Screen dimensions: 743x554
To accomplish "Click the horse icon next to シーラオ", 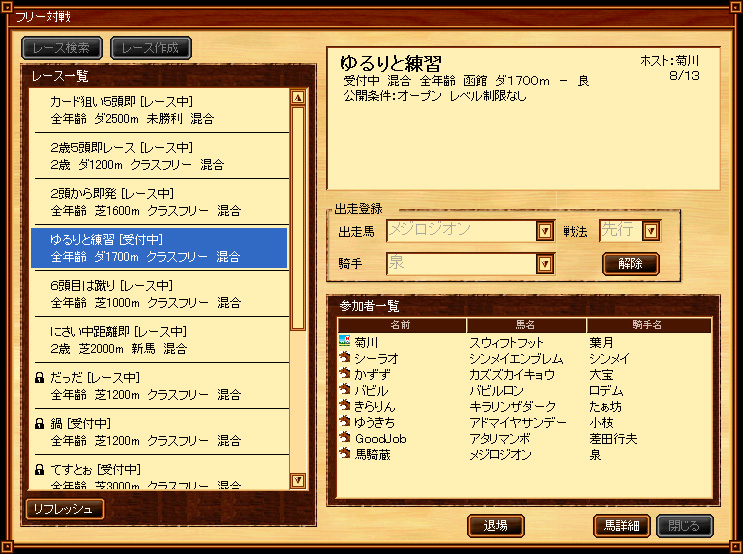I will (x=344, y=357).
